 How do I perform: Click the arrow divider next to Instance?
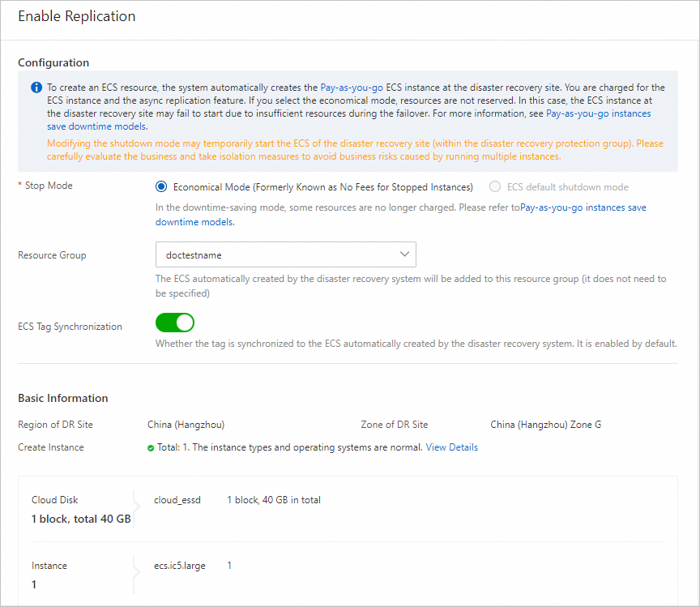(134, 574)
